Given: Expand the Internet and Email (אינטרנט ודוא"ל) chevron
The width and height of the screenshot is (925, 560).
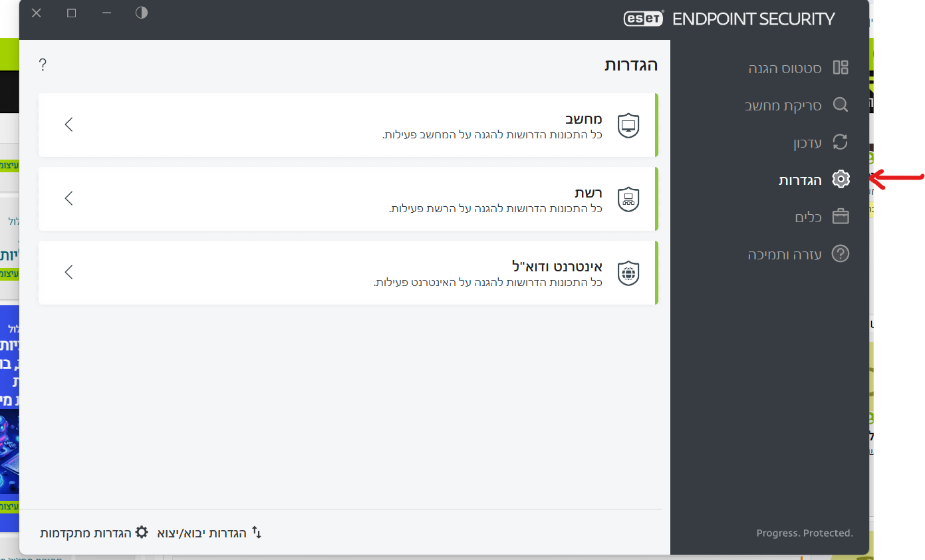Looking at the screenshot, I should point(68,272).
